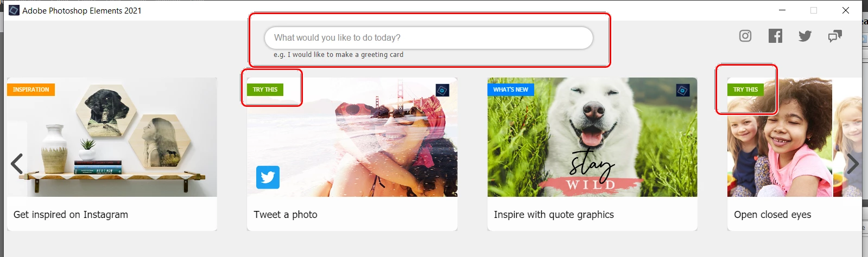The image size is (868, 257).
Task: Open 'Inspire with quote graphics' title
Action: pyautogui.click(x=554, y=215)
